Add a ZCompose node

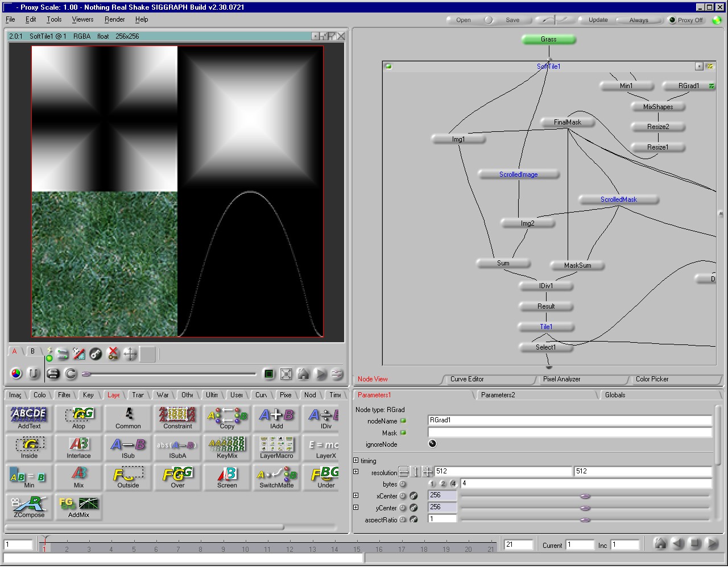[x=29, y=506]
